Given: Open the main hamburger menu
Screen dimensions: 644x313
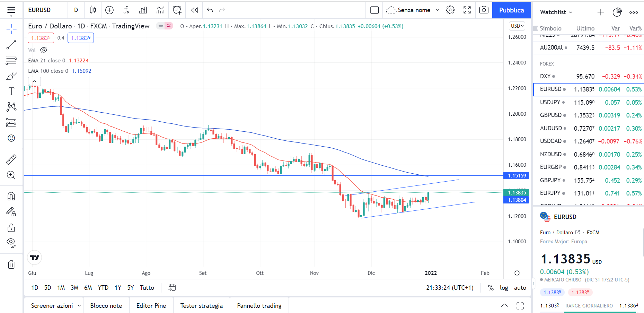Looking at the screenshot, I should (11, 10).
